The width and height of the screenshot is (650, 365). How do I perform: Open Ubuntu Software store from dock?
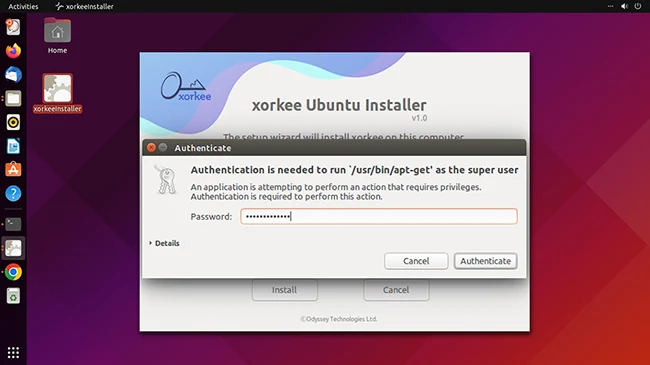point(13,170)
